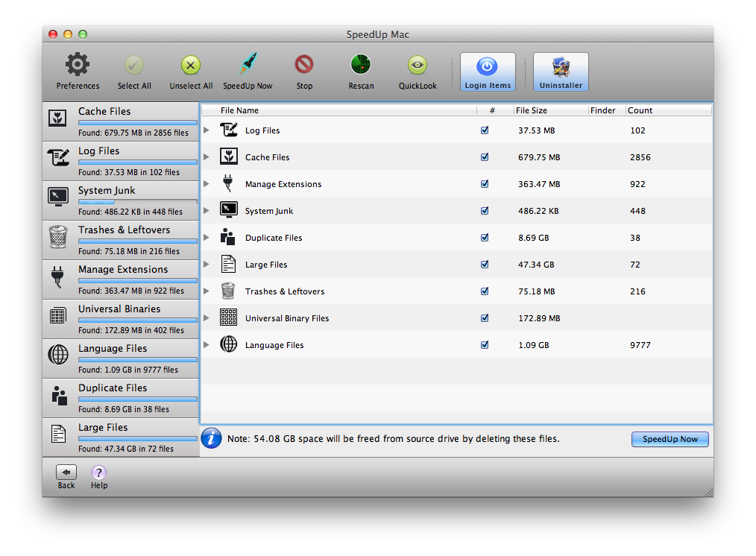This screenshot has width=756, height=556.
Task: Select System Junk sidebar category
Action: (x=121, y=200)
